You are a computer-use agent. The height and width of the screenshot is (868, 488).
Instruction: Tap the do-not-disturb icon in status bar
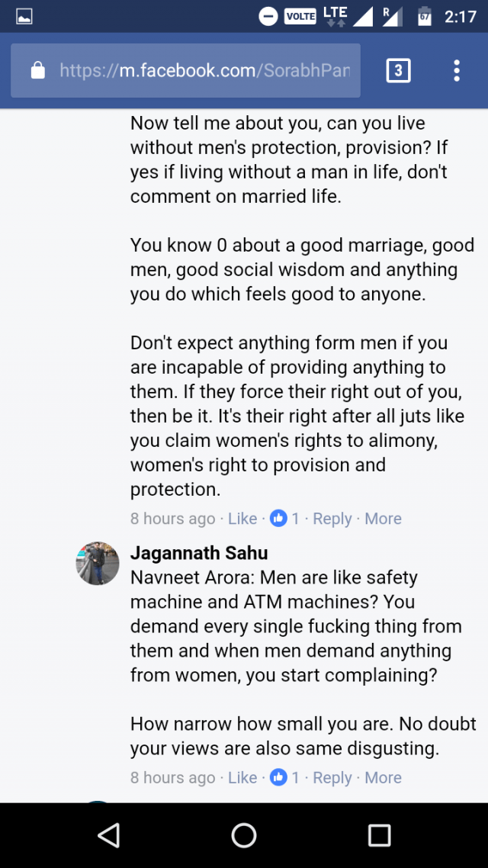click(268, 16)
